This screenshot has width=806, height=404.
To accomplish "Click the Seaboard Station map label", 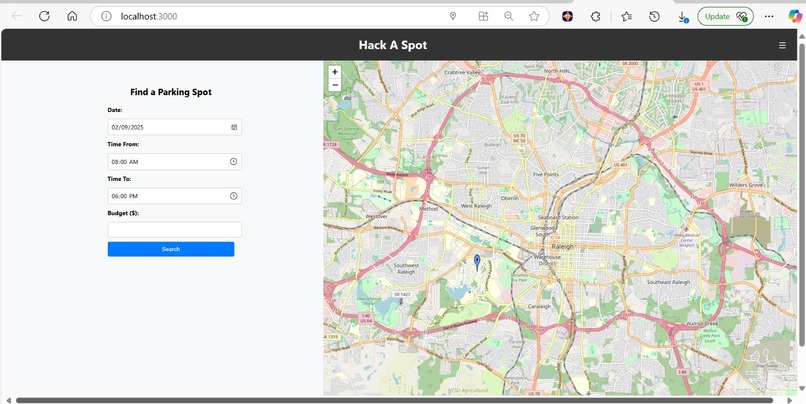I will click(x=558, y=217).
